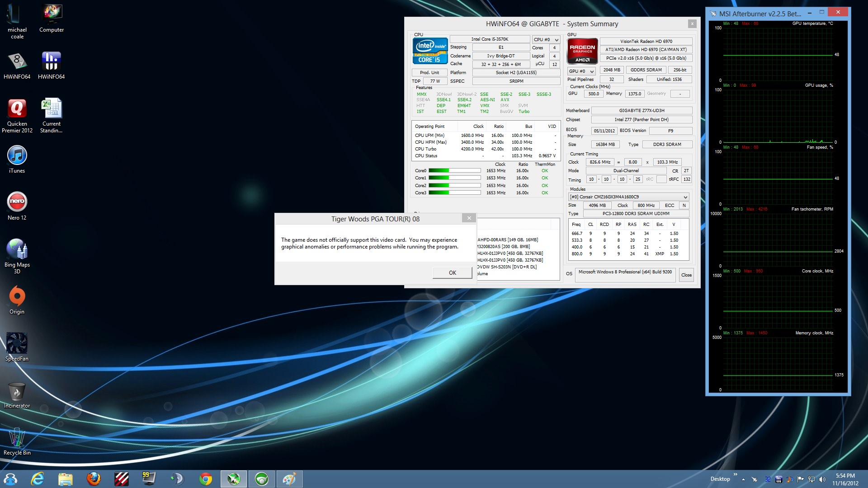The image size is (868, 488).
Task: Expand the Desktop toolbar chevron
Action: [x=736, y=474]
